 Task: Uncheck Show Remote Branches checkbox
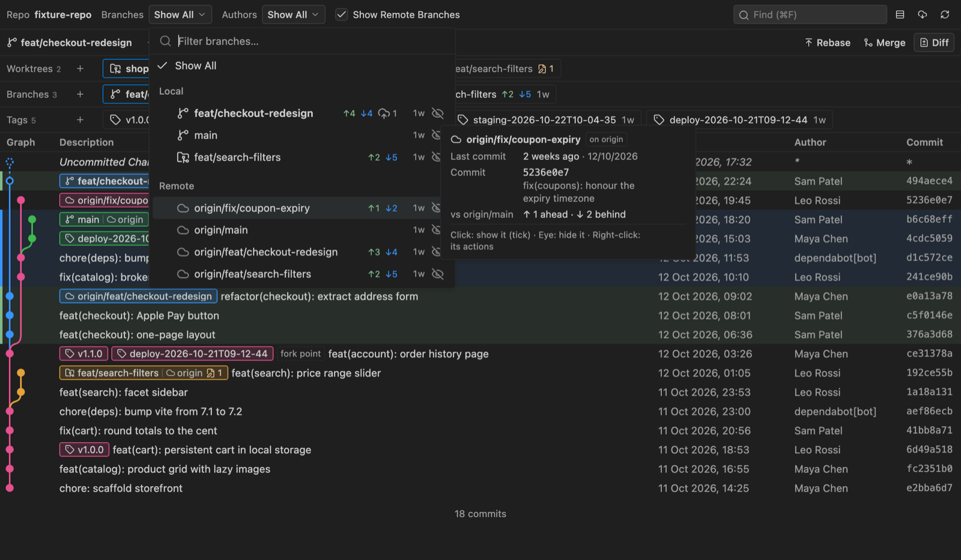342,14
